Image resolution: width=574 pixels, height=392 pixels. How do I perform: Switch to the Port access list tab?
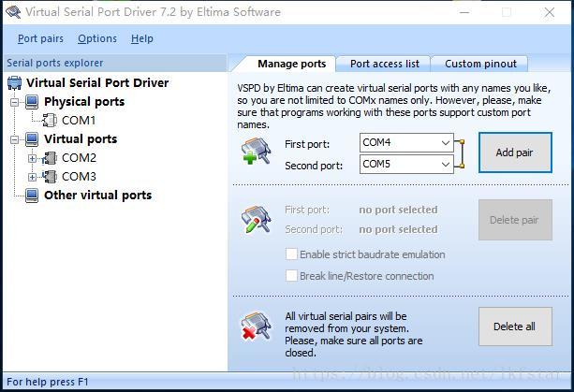pyautogui.click(x=384, y=64)
